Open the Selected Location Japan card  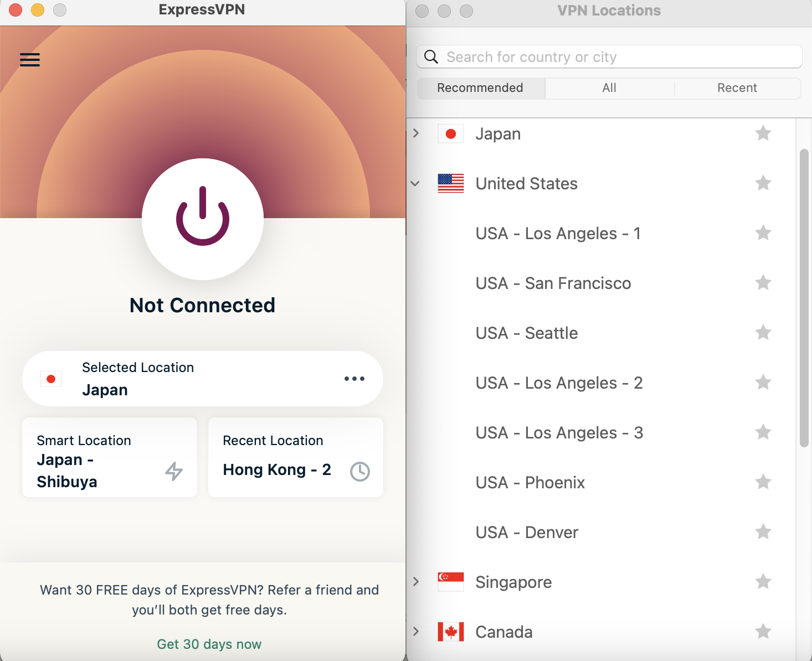[203, 379]
